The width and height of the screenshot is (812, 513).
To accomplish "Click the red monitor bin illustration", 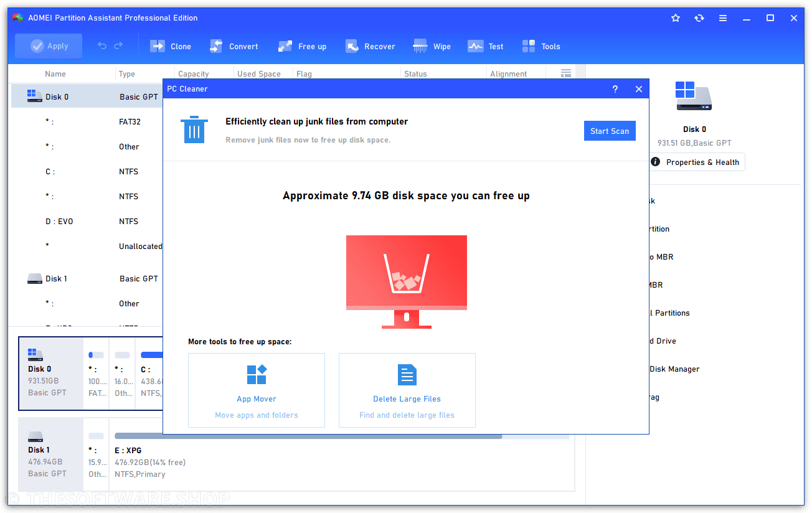I will [x=407, y=281].
